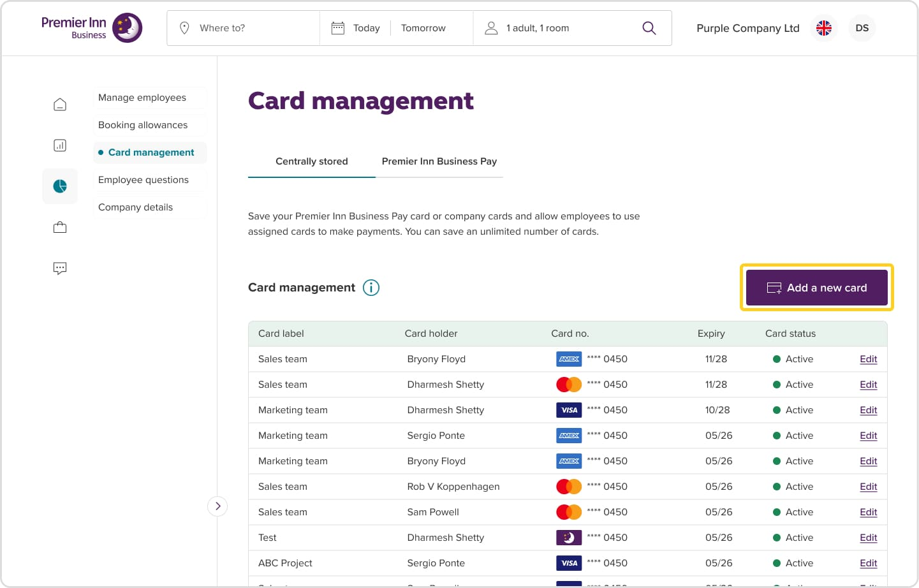919x588 pixels.
Task: Click Amex icon in Bryony Floyd Marketing row
Action: coord(569,461)
